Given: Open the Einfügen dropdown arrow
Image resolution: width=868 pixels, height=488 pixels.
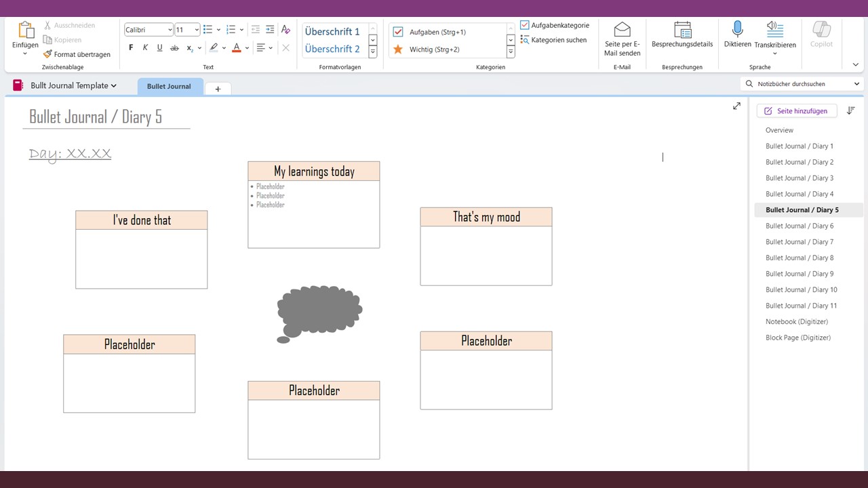Looking at the screenshot, I should point(25,54).
